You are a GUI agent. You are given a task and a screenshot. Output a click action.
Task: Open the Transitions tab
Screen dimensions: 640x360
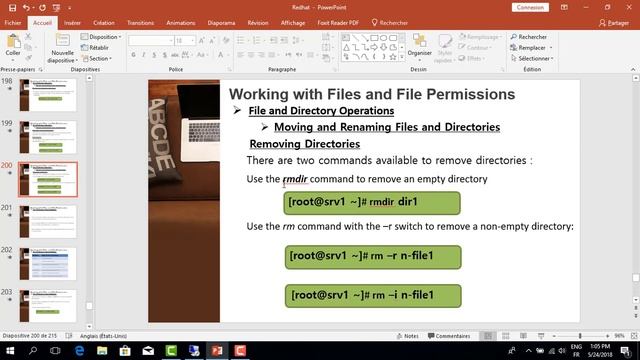click(x=140, y=23)
